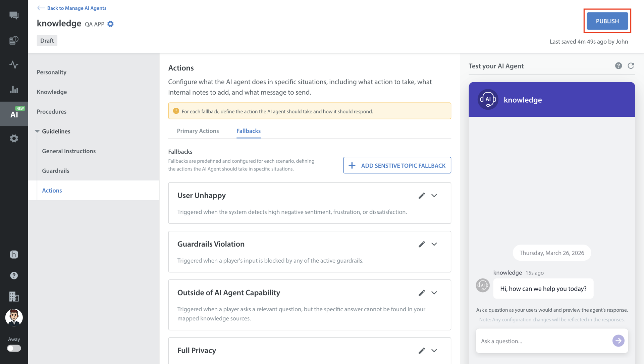Click the analytics bar chart sidebar icon
The height and width of the screenshot is (364, 644).
(14, 89)
